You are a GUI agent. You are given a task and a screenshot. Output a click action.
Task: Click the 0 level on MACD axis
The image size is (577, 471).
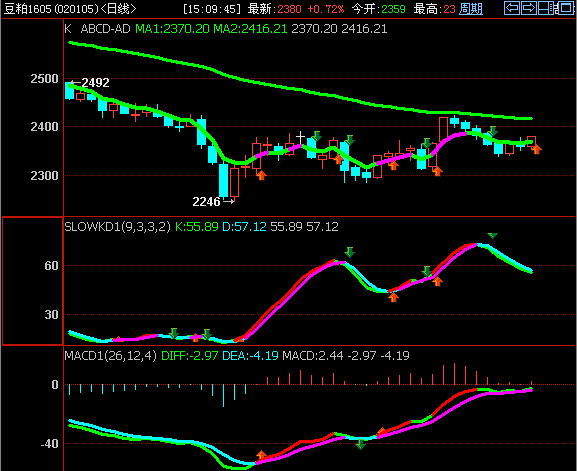pos(55,385)
